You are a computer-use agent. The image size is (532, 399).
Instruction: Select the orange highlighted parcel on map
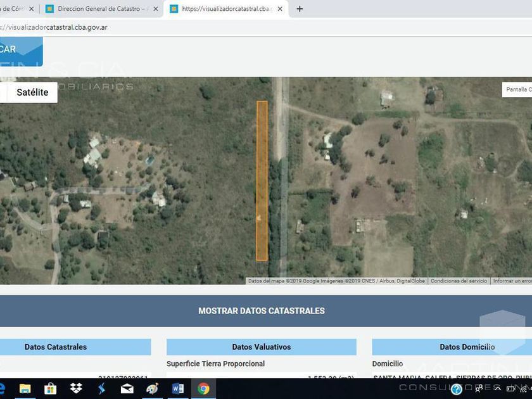pos(262,180)
